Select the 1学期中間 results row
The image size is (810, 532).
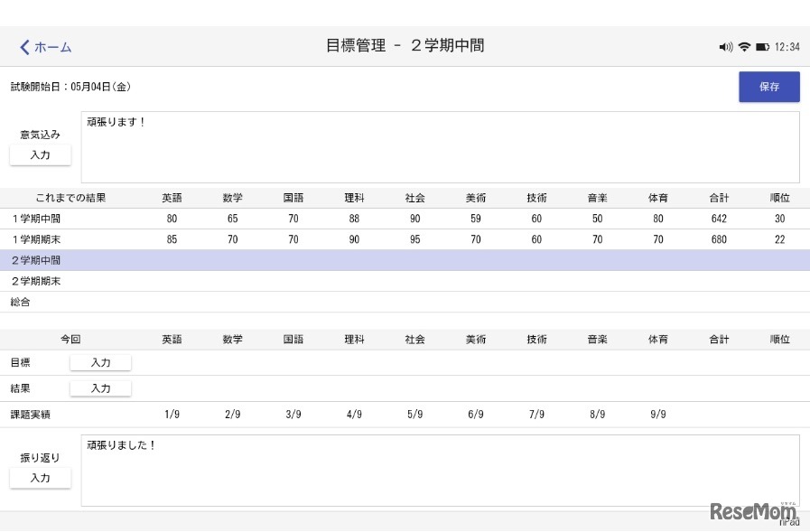pyautogui.click(x=405, y=219)
